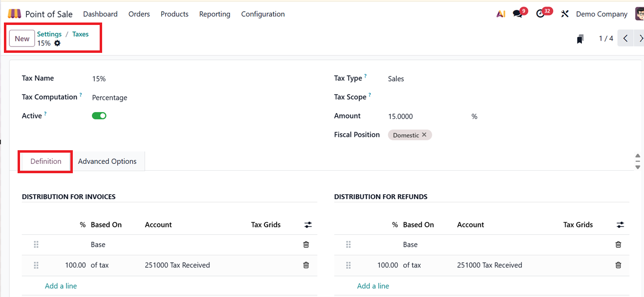The height and width of the screenshot is (297, 644).
Task: Delete the invoice 'of tax' line
Action: [306, 265]
